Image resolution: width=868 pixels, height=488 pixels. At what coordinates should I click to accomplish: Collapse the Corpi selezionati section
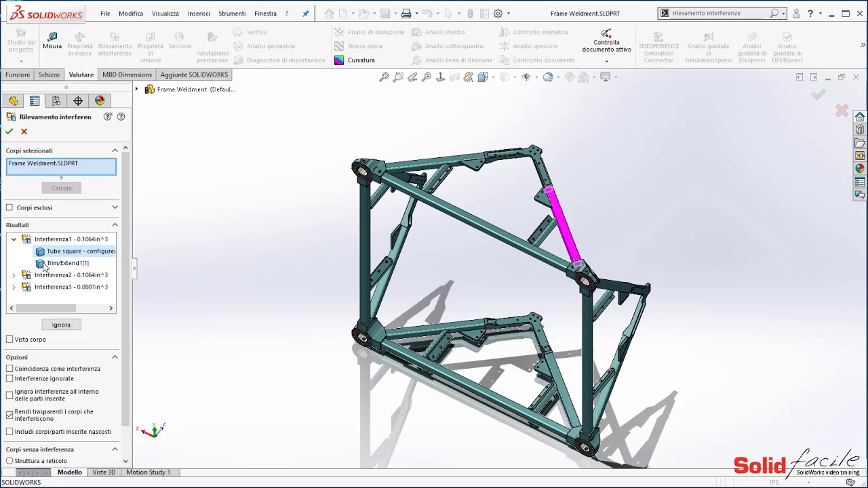tap(115, 150)
